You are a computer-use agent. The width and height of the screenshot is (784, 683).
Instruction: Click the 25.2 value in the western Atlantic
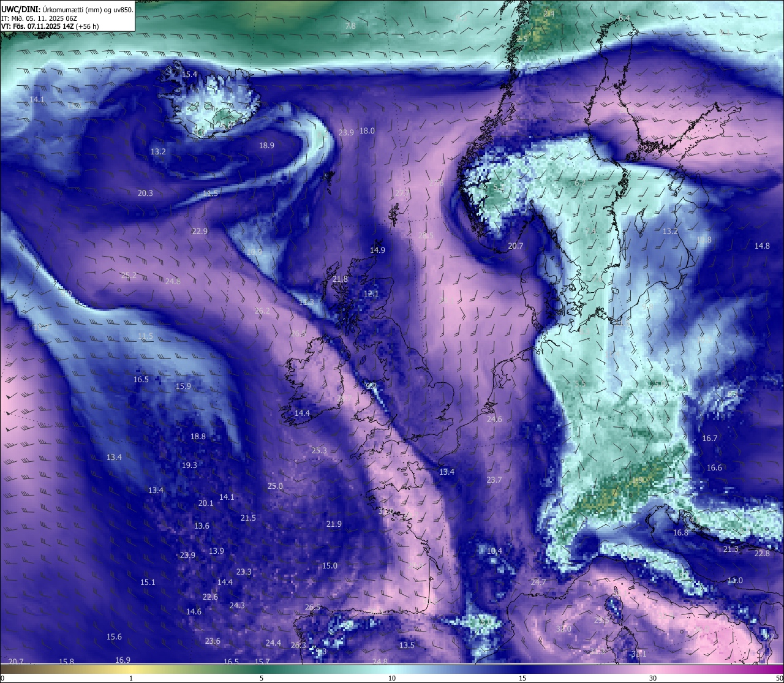pyautogui.click(x=129, y=276)
